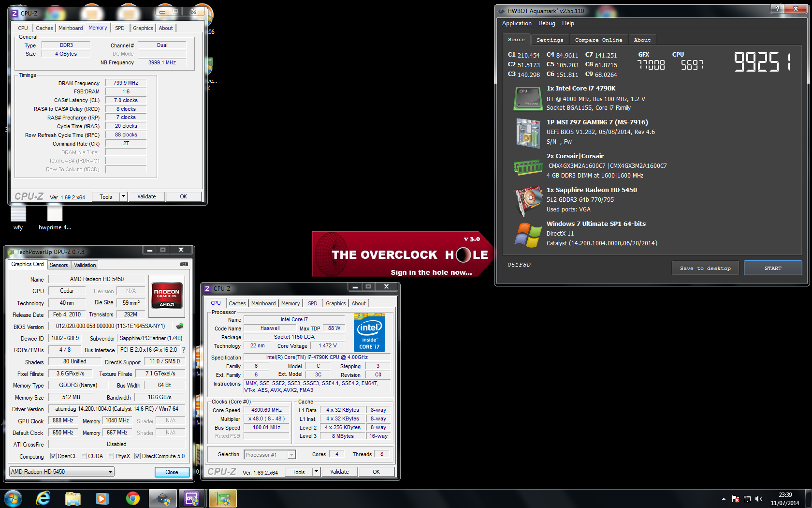The height and width of the screenshot is (508, 812).
Task: Click OK in the top-left CPU-Z window
Action: coord(183,196)
